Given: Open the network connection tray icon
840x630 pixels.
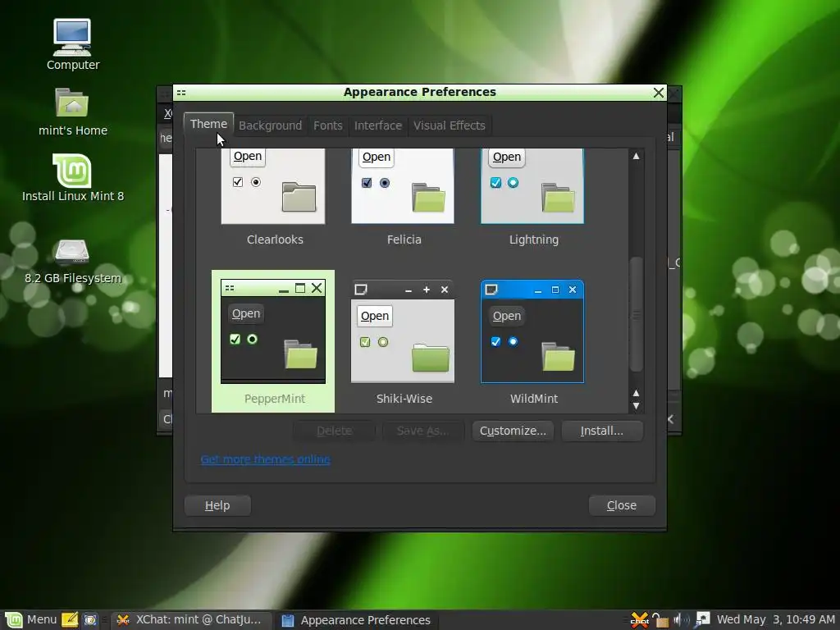Looking at the screenshot, I should [701, 620].
